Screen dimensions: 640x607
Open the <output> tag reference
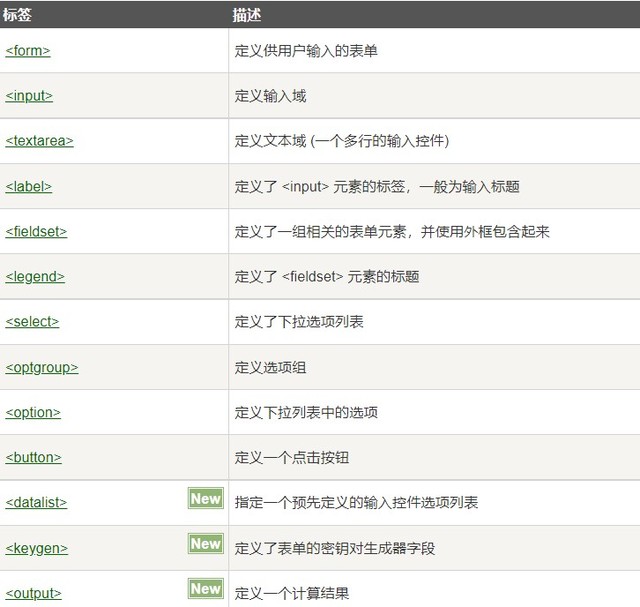pos(33,593)
